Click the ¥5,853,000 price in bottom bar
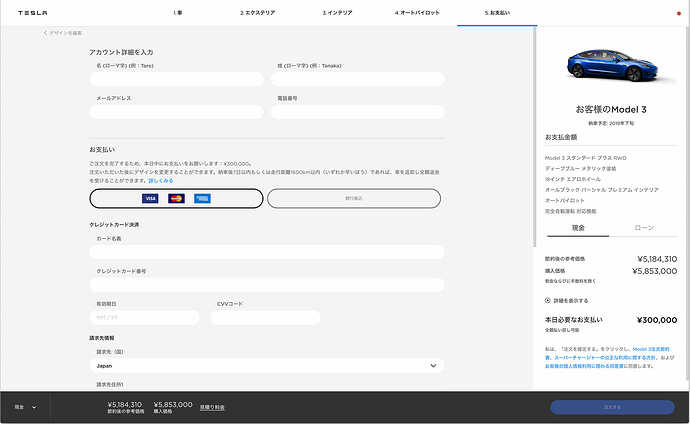This screenshot has width=690, height=424. coord(173,404)
